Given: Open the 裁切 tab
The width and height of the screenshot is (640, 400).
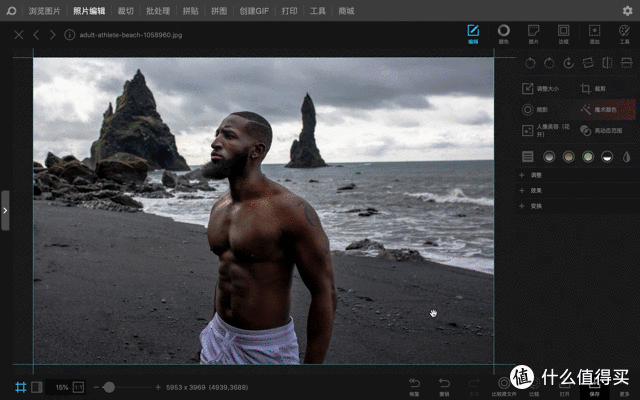Looking at the screenshot, I should [x=125, y=11].
